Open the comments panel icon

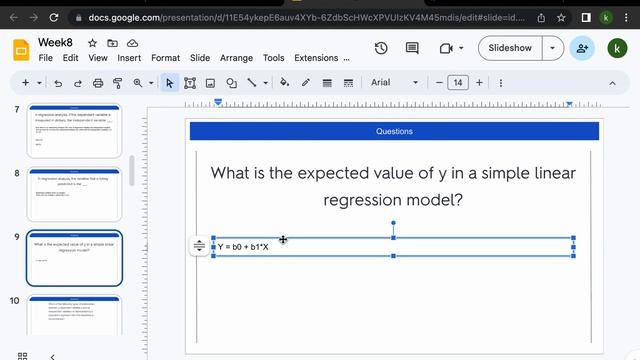412,48
